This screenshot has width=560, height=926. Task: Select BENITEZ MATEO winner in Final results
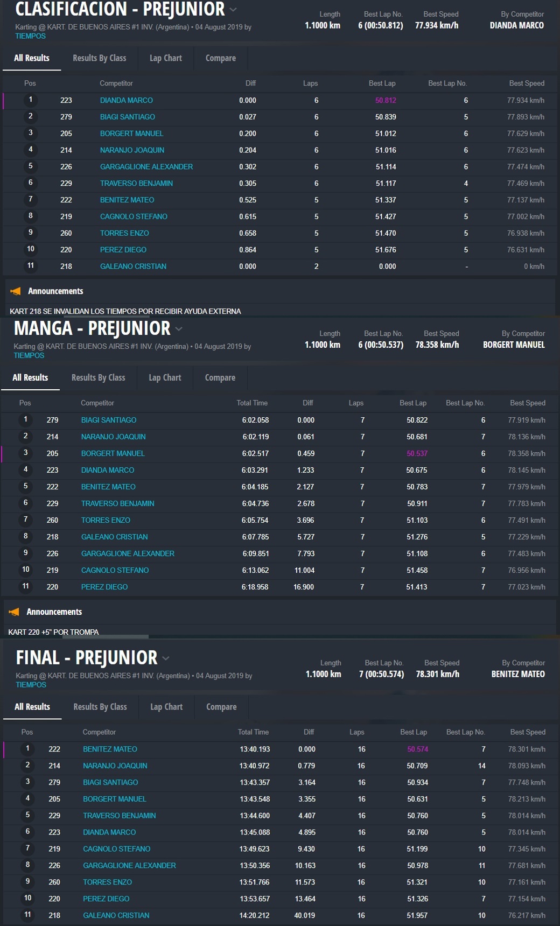110,749
